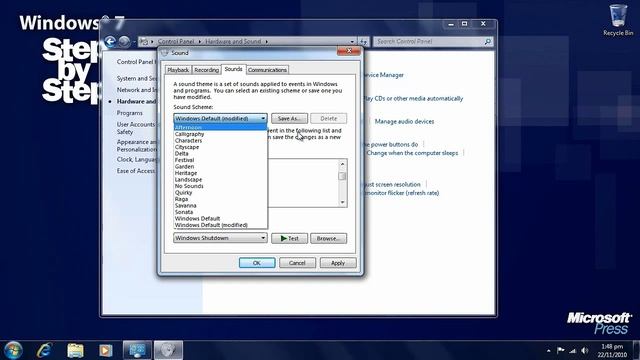Switch to the Recording tab
The height and width of the screenshot is (360, 640).
[207, 70]
